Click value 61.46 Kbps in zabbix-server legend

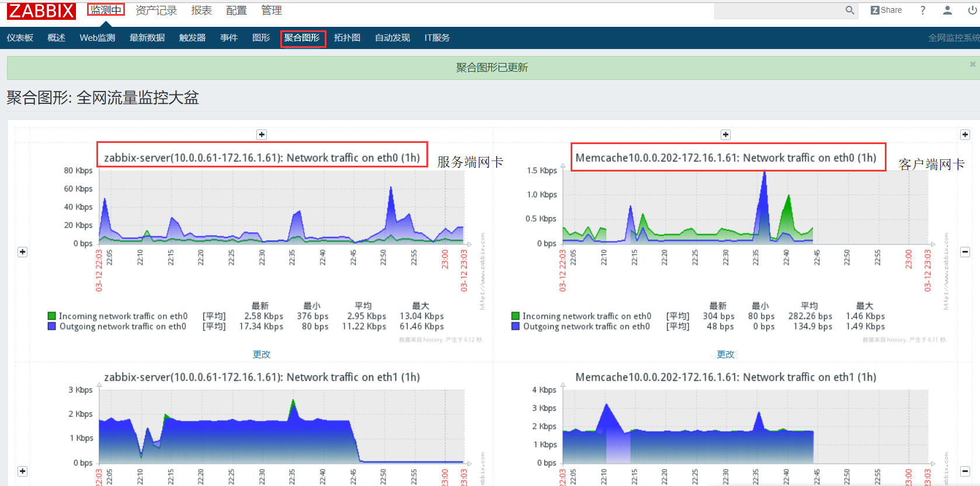coord(422,327)
